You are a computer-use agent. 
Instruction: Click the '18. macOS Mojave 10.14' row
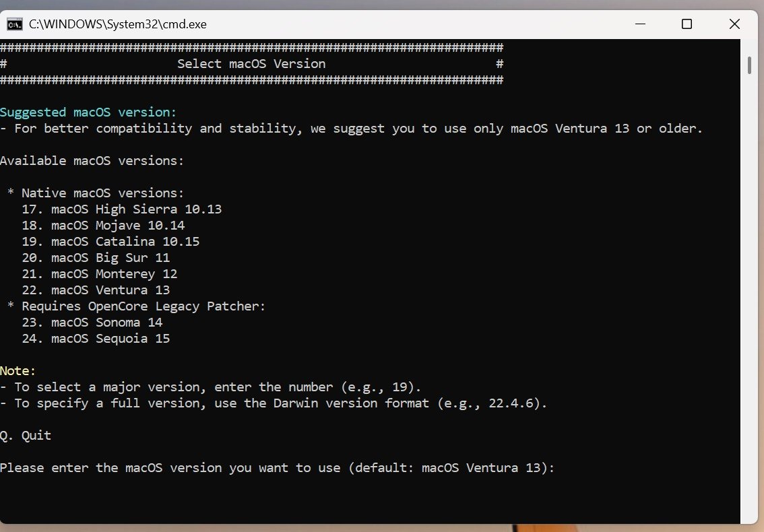point(103,226)
